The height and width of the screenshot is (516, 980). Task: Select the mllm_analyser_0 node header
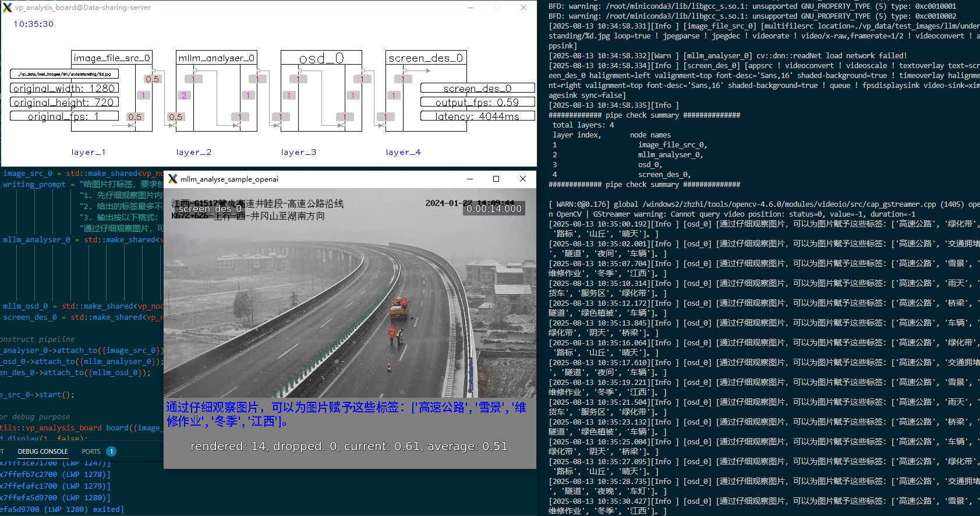tap(217, 58)
